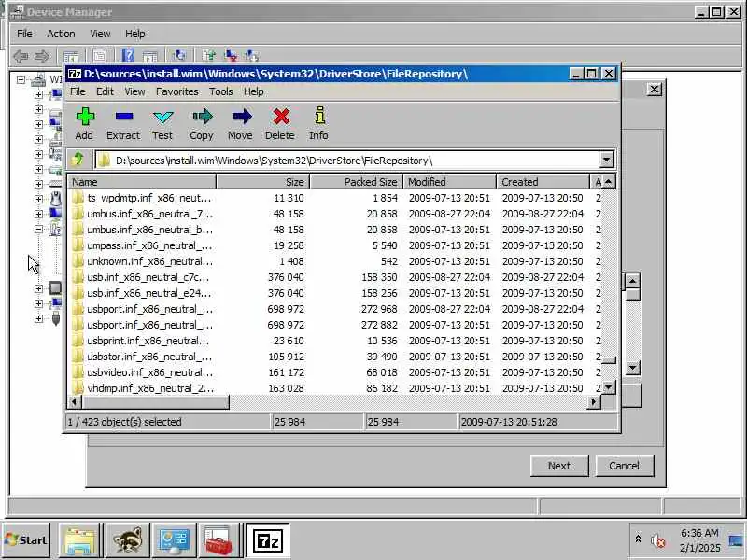Open the Info tool
747x560 pixels.
coord(318,124)
